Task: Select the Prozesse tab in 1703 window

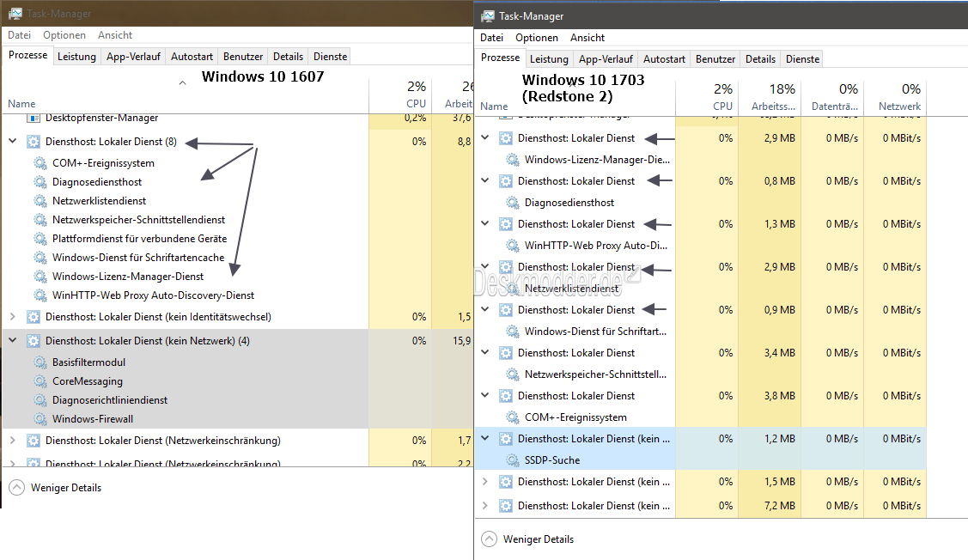Action: (500, 58)
